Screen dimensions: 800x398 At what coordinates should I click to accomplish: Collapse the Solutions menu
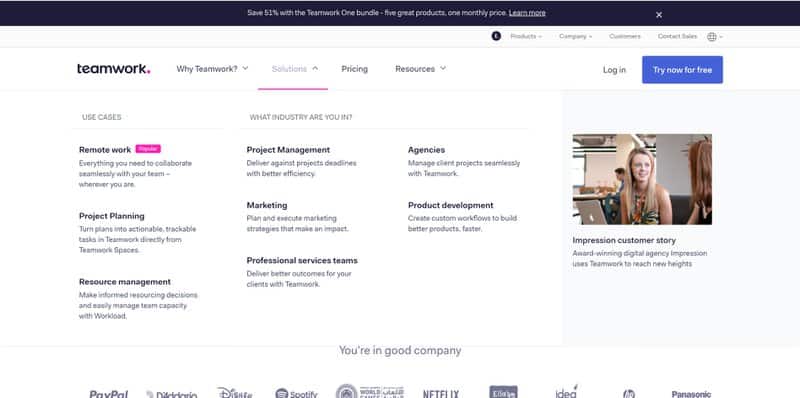pos(294,69)
